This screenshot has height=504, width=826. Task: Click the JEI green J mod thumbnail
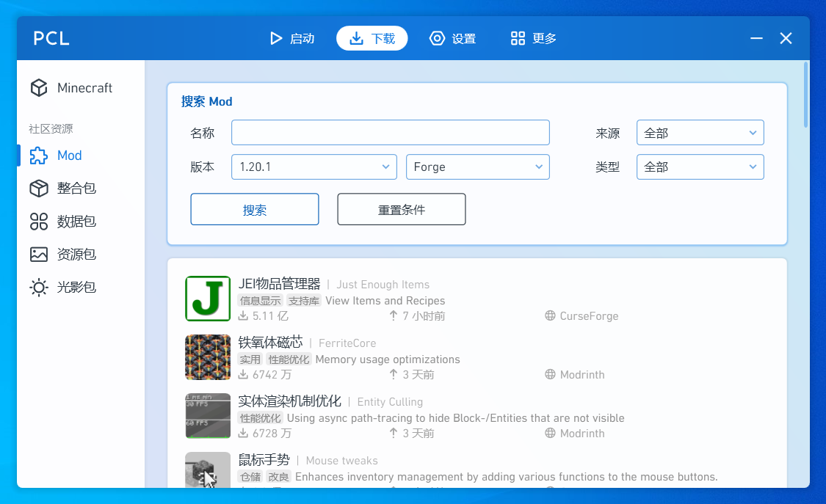click(208, 299)
